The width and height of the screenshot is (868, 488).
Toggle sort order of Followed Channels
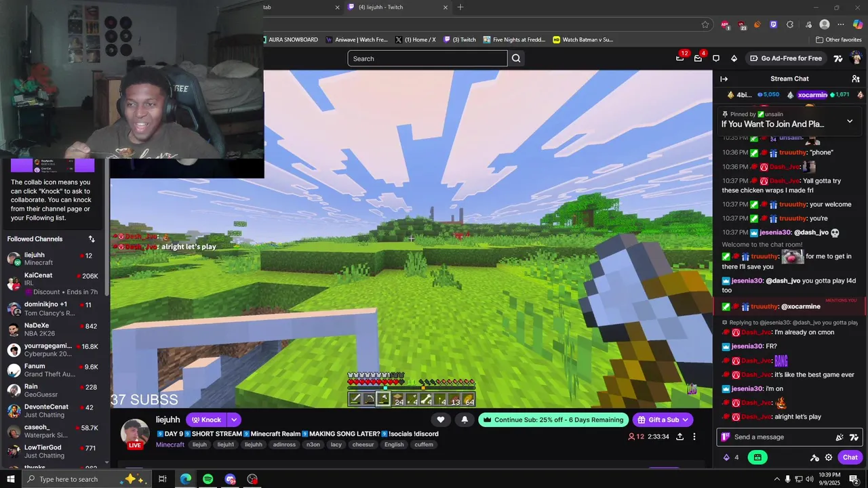pyautogui.click(x=92, y=239)
